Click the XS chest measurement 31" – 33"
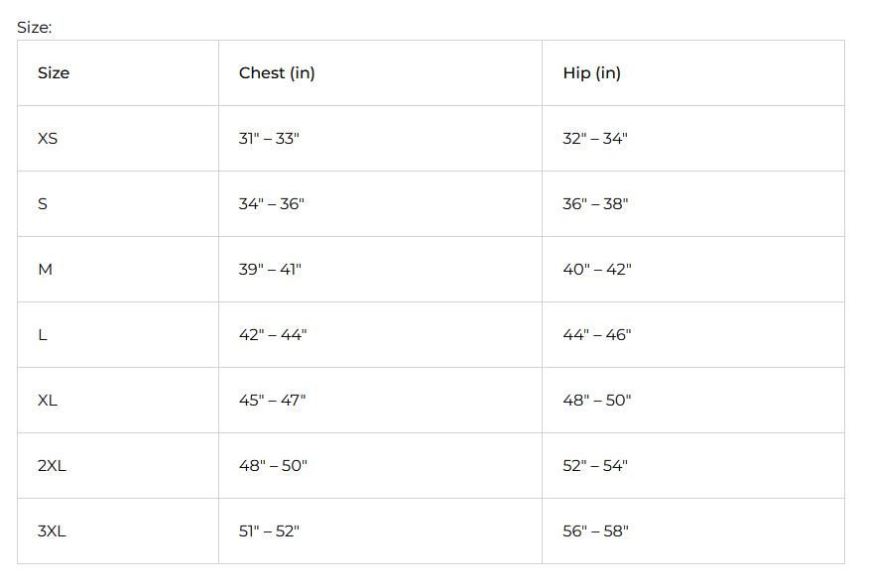869x588 pixels. pos(269,139)
